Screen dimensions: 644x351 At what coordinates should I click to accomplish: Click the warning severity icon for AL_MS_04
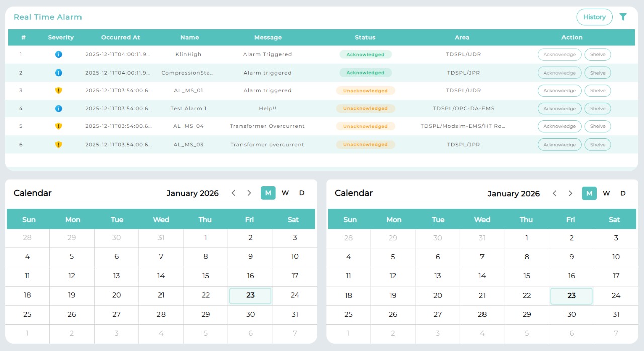(58, 126)
